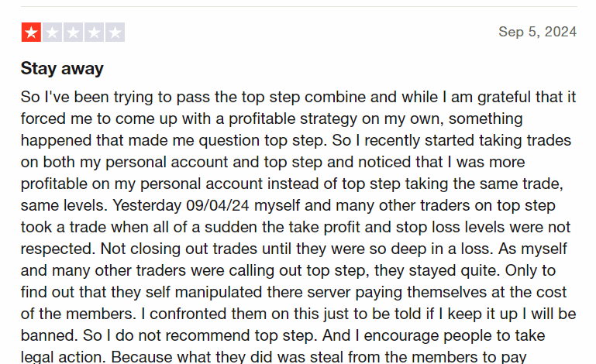Click the second grey star in rating

[x=52, y=33]
